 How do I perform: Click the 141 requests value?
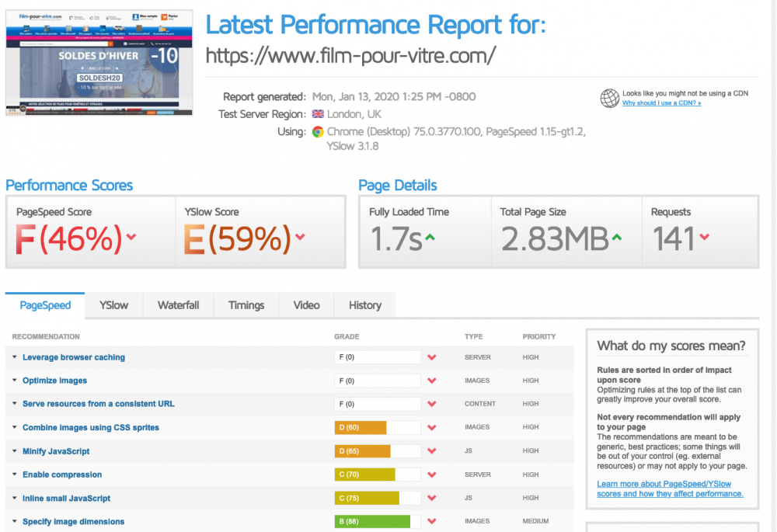pyautogui.click(x=674, y=238)
